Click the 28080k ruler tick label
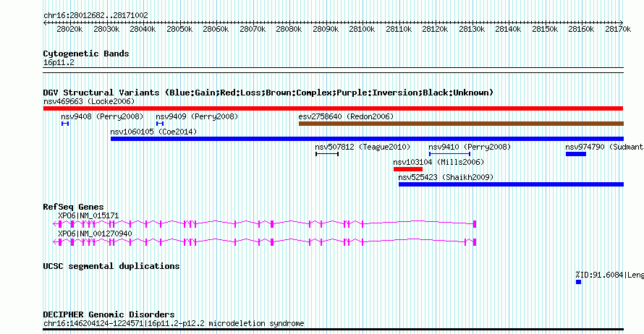Viewport: 644px width, 334px height. [289, 29]
